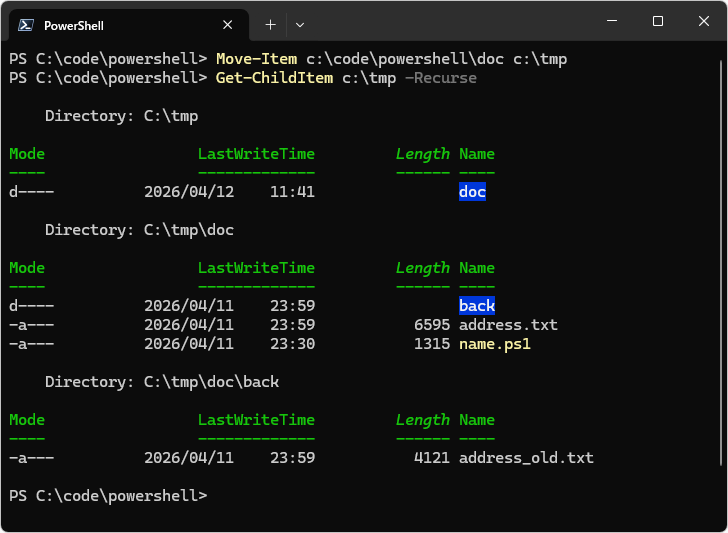Open a new tab with the plus button
728x533 pixels.
pyautogui.click(x=270, y=25)
